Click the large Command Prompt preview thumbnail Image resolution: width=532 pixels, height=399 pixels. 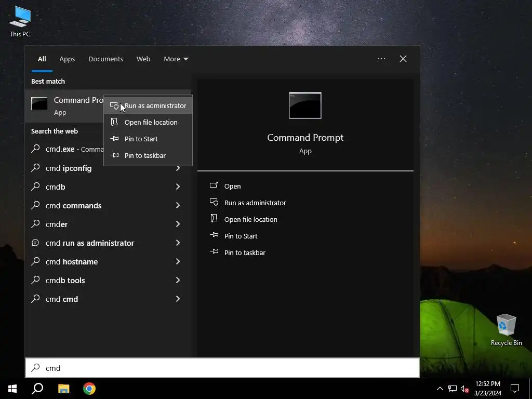pyautogui.click(x=305, y=105)
